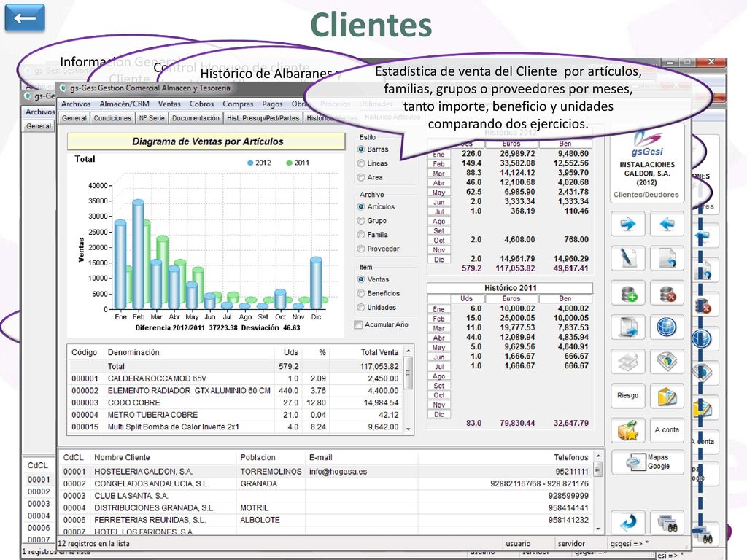Open the Hist. Presup/Ped/Partes tab
This screenshot has width=747, height=560.
(263, 118)
